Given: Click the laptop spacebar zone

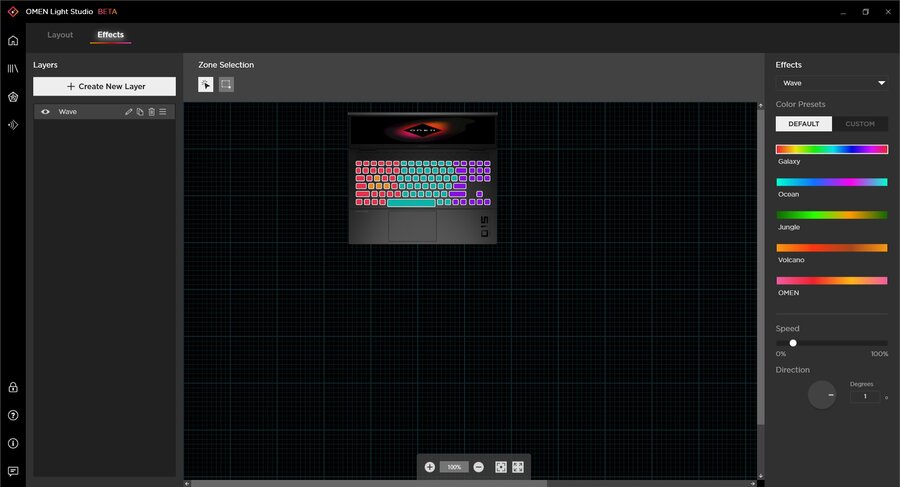Looking at the screenshot, I should [412, 203].
